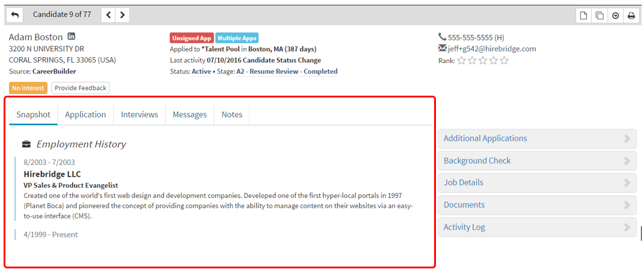
Task: Print the candidate profile
Action: pos(631,16)
